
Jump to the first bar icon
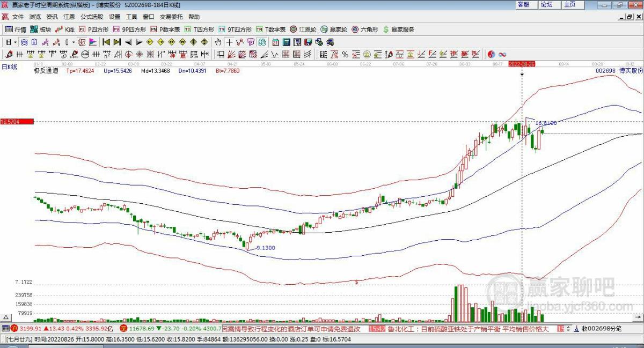coord(106,42)
